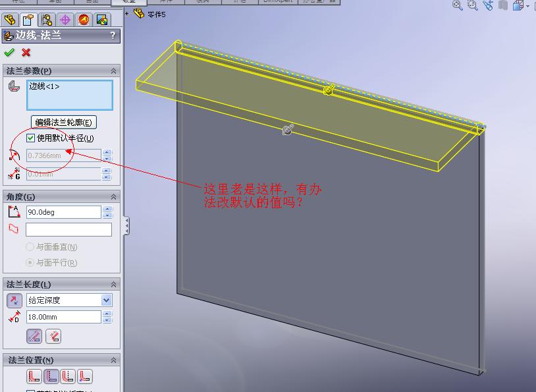The image size is (536, 392).
Task: Click the face selection icon under angle
Action: point(14,228)
